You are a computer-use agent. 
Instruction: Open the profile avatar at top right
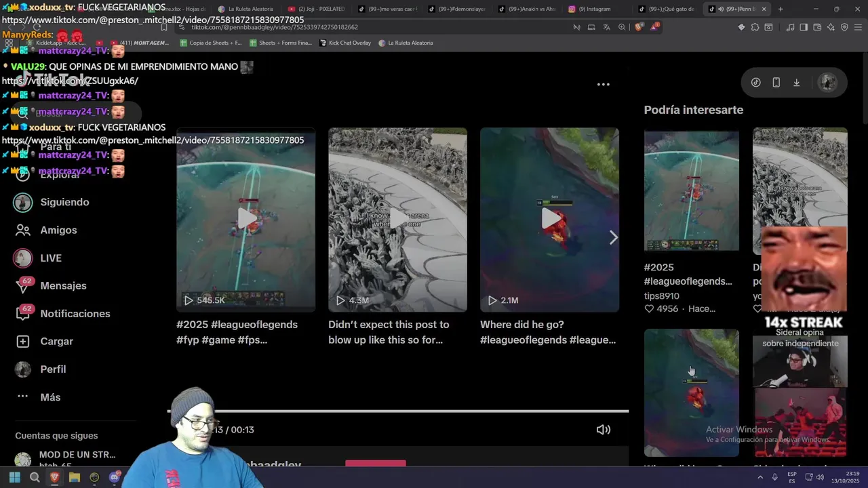(827, 83)
